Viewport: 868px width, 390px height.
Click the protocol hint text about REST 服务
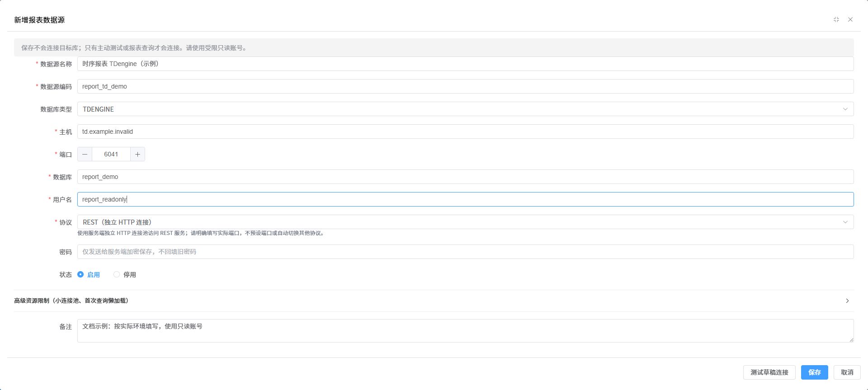[x=201, y=233]
